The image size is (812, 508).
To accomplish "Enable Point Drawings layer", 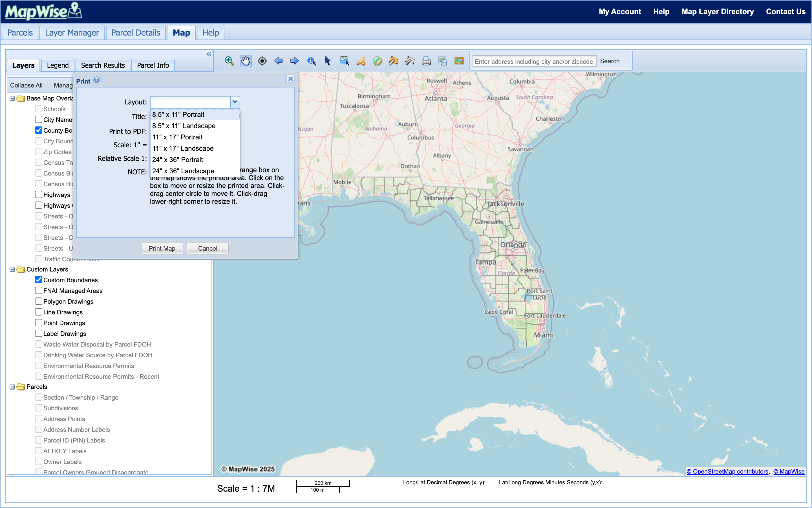I will tap(39, 323).
